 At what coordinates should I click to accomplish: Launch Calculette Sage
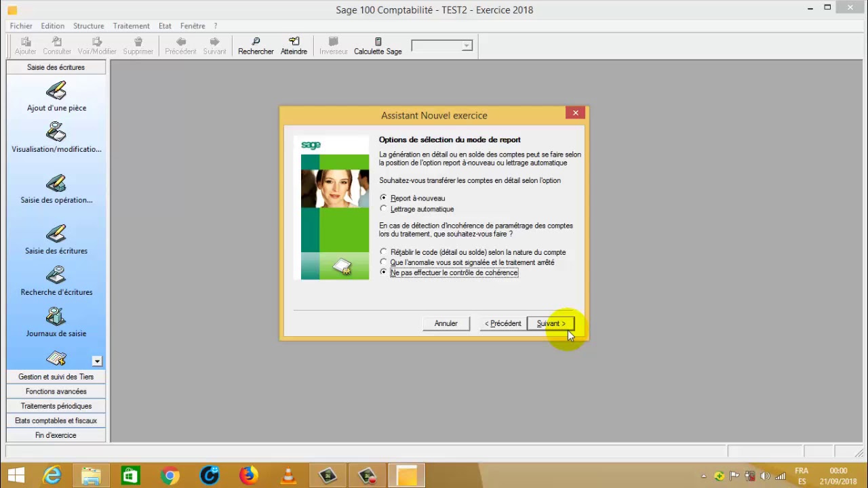(x=378, y=46)
